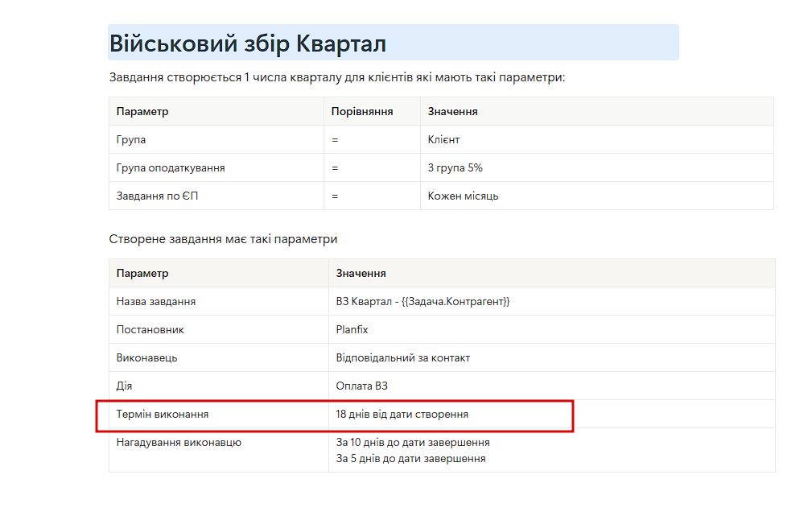The height and width of the screenshot is (512, 812).
Task: Click the equals sign in Завдання по ЄП row
Action: [x=335, y=196]
